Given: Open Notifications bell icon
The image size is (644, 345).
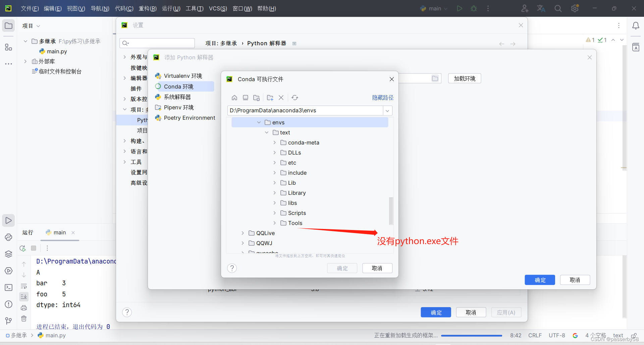Looking at the screenshot, I should (636, 26).
